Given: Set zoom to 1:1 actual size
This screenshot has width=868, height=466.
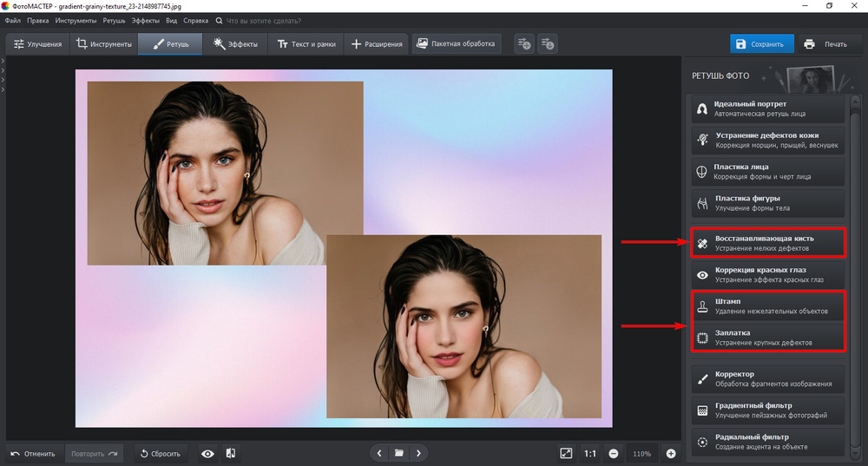Looking at the screenshot, I should pyautogui.click(x=590, y=453).
